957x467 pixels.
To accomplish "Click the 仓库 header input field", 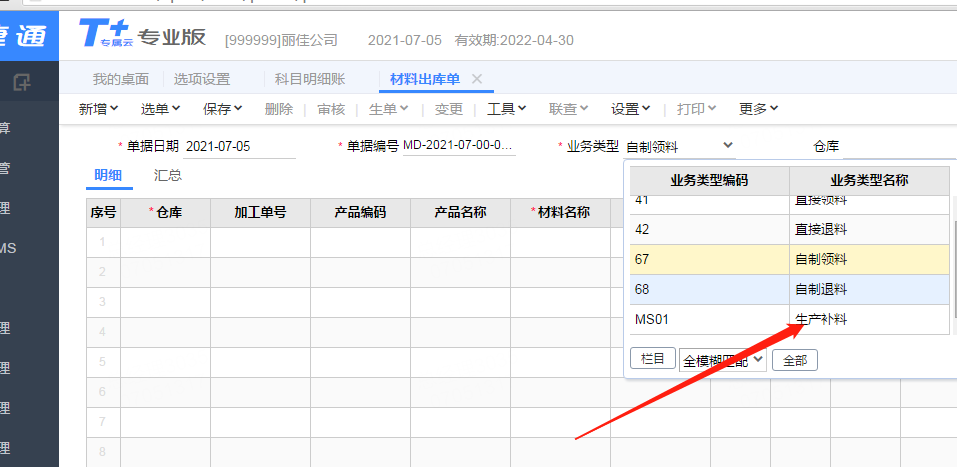I will click(900, 147).
